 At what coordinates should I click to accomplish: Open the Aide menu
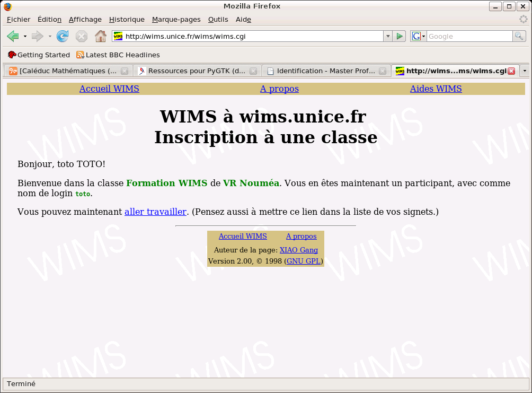(x=243, y=20)
